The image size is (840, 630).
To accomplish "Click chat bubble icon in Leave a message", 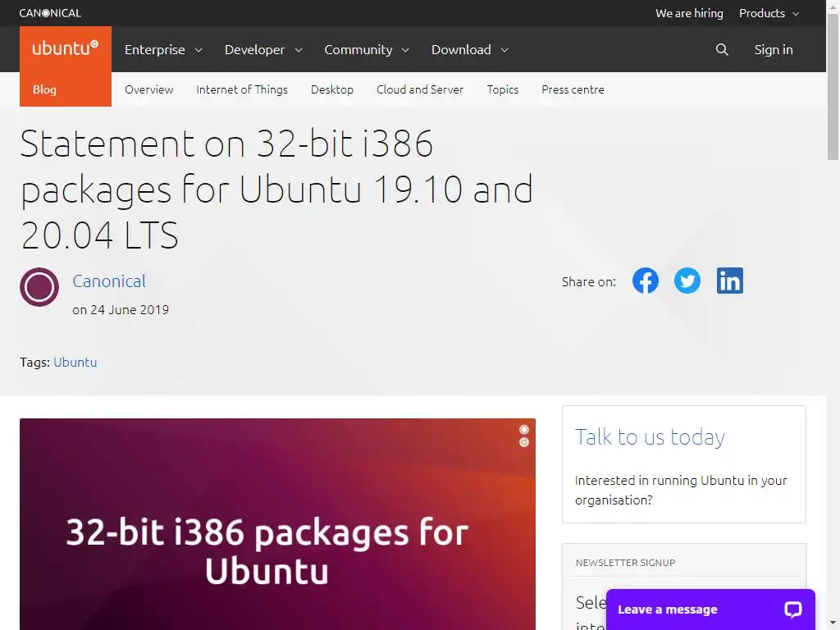I will [x=793, y=609].
